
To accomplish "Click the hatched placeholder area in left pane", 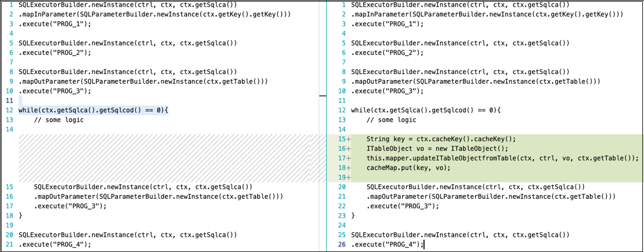I will [164, 158].
